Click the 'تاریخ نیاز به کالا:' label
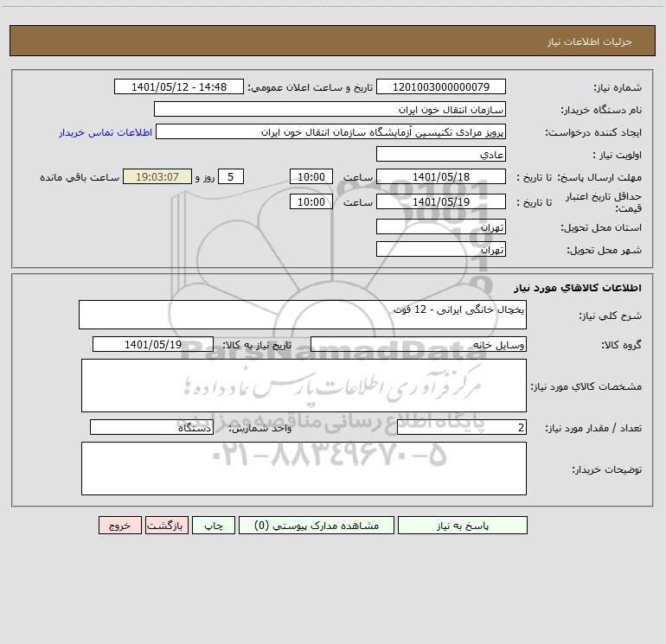This screenshot has height=644, width=666. (x=258, y=345)
